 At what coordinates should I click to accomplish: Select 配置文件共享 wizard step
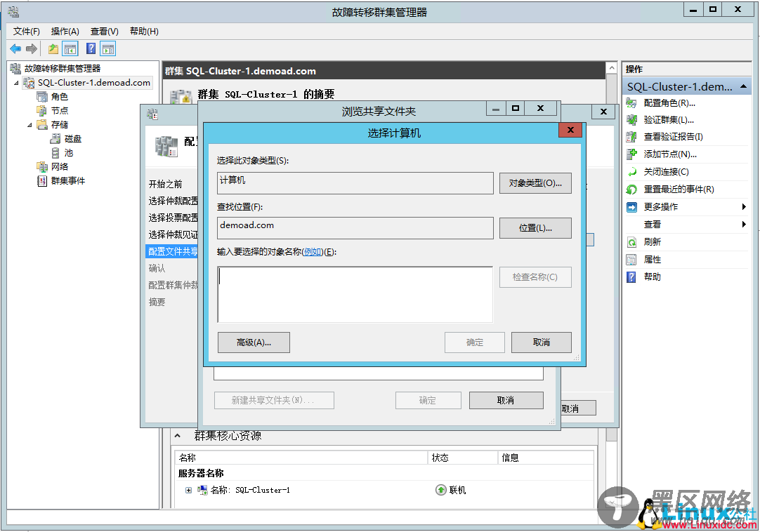click(173, 251)
